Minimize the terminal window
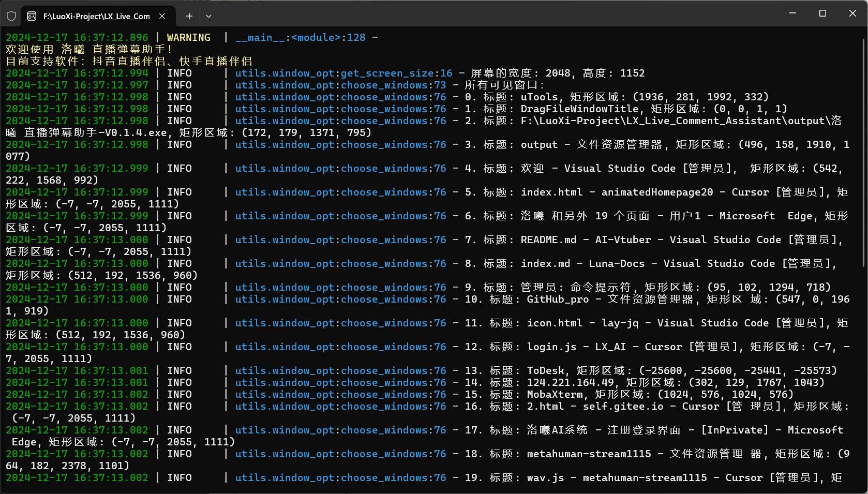The image size is (868, 494). coord(792,13)
